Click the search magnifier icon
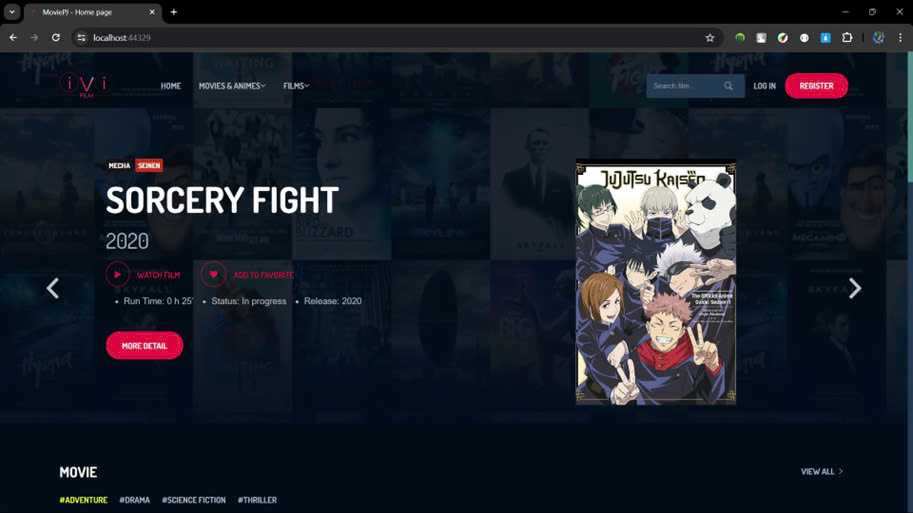Viewport: 913px width, 513px height. 728,86
